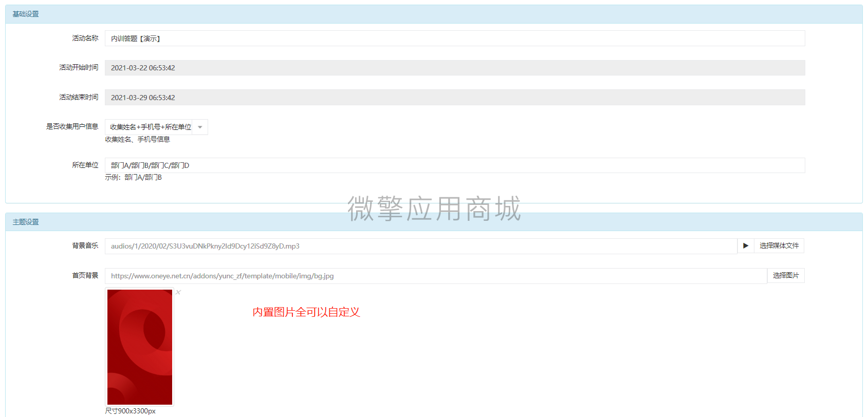Click the 活动结束时间 label
Image resolution: width=868 pixels, height=417 pixels.
pyautogui.click(x=78, y=97)
